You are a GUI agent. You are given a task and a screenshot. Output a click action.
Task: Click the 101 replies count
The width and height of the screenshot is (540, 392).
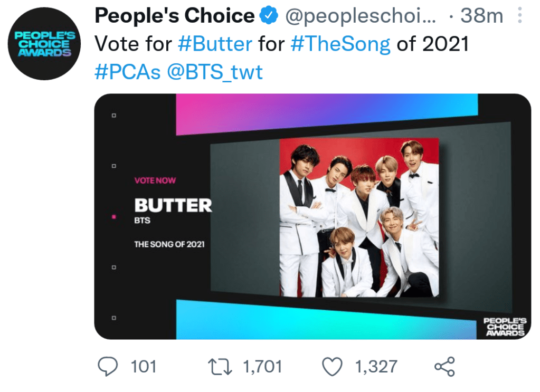pyautogui.click(x=143, y=367)
